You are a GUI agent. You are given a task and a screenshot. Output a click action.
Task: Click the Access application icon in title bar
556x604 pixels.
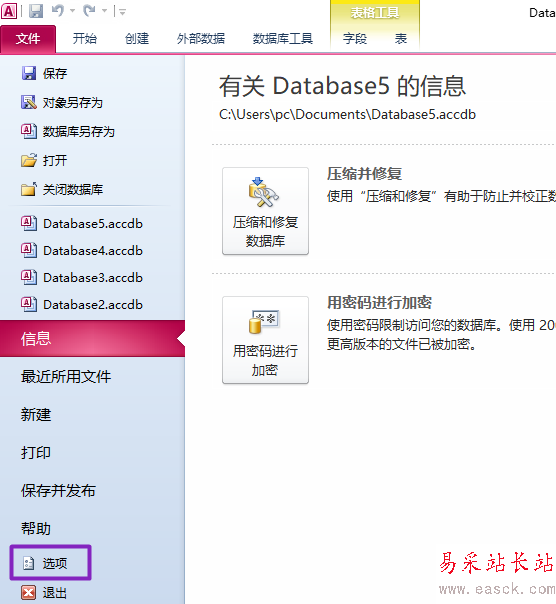click(9, 11)
